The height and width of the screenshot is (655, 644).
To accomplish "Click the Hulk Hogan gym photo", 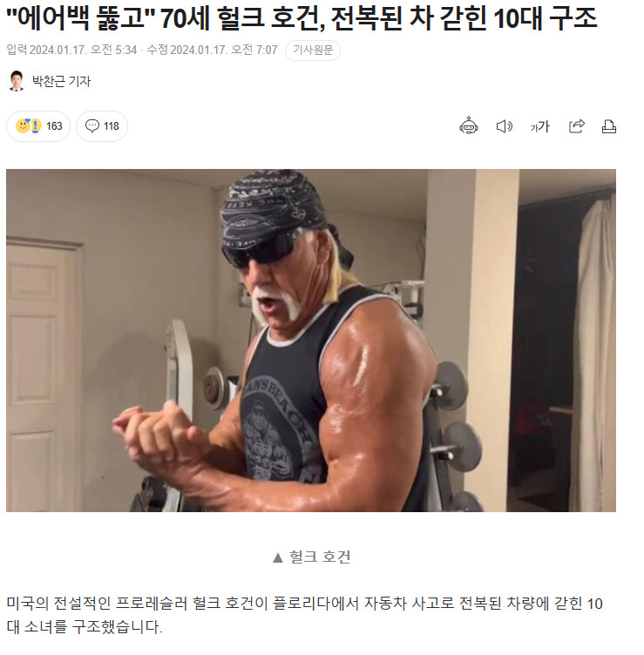I will click(310, 340).
